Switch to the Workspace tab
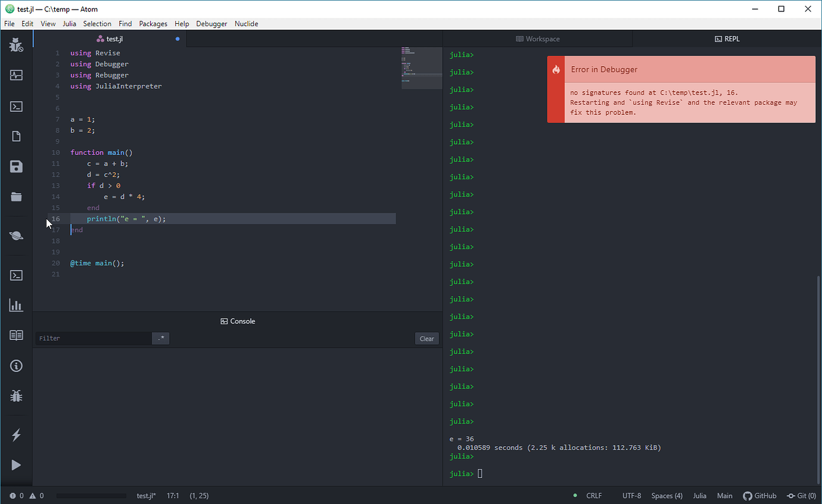This screenshot has width=822, height=504. [x=538, y=38]
